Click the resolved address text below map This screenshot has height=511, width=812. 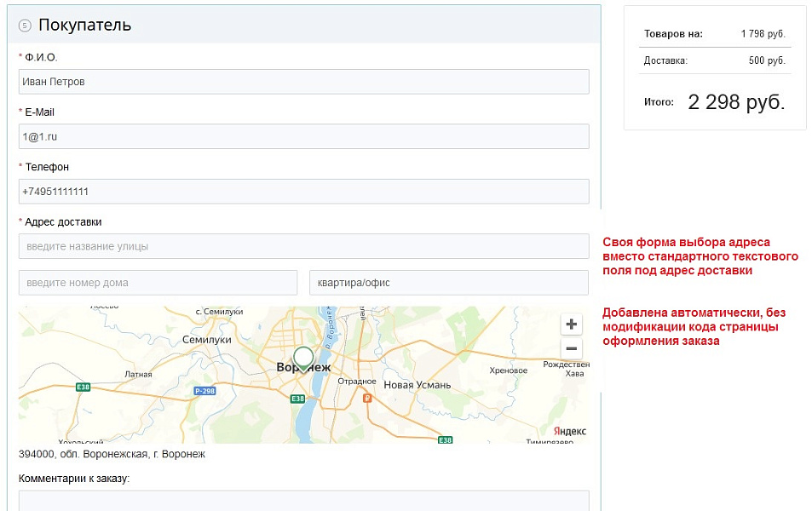(112, 454)
